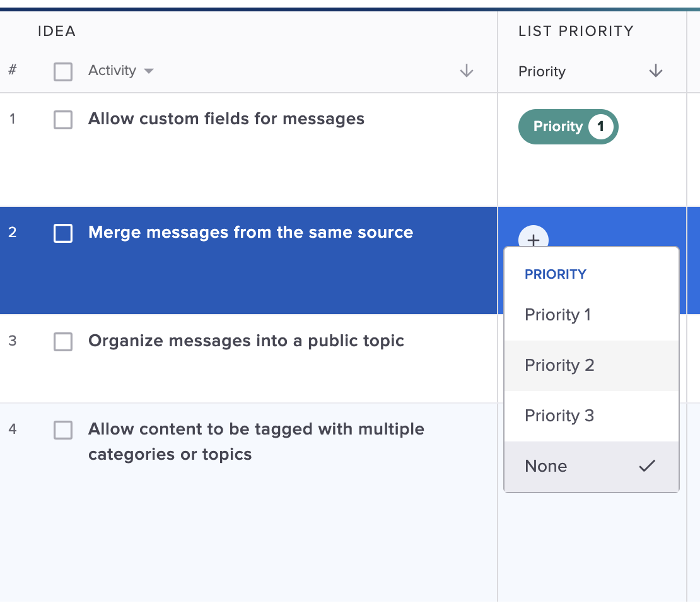Select the Merge messages row checkbox
Viewport: 700px width, 613px height.
63,233
